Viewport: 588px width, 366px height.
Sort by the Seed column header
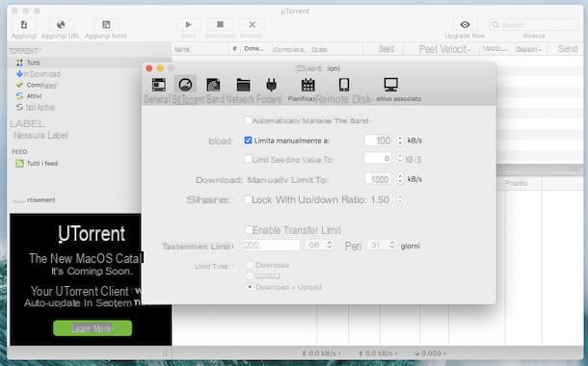point(387,49)
